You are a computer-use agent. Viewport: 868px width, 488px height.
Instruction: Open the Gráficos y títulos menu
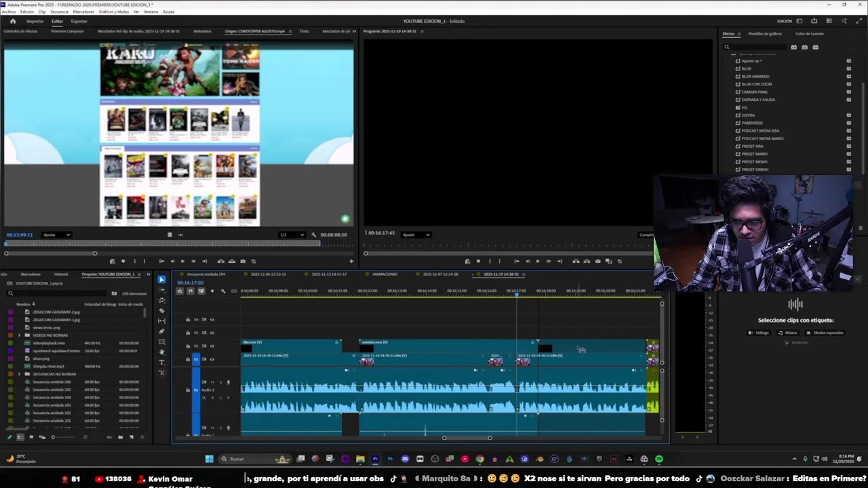tap(114, 12)
